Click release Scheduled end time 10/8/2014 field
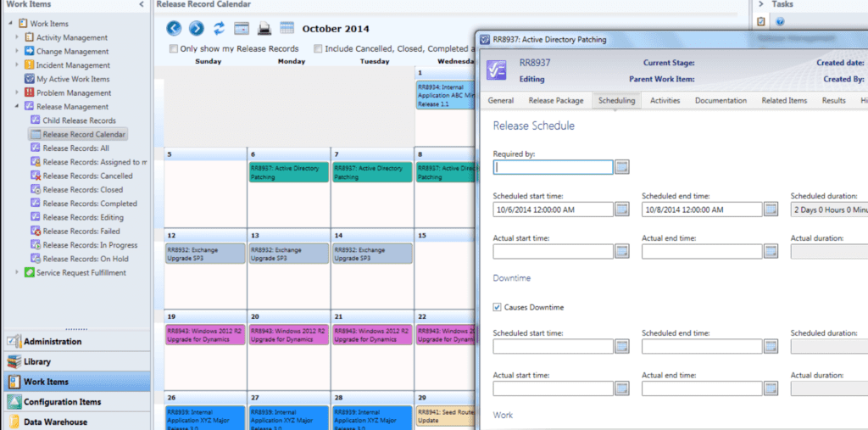The width and height of the screenshot is (868, 430). 702,209
